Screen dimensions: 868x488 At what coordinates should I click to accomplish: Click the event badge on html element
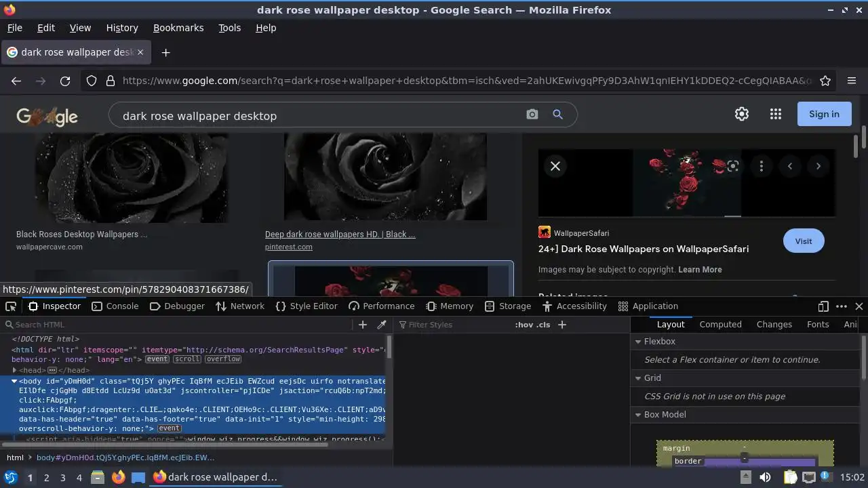pos(157,359)
